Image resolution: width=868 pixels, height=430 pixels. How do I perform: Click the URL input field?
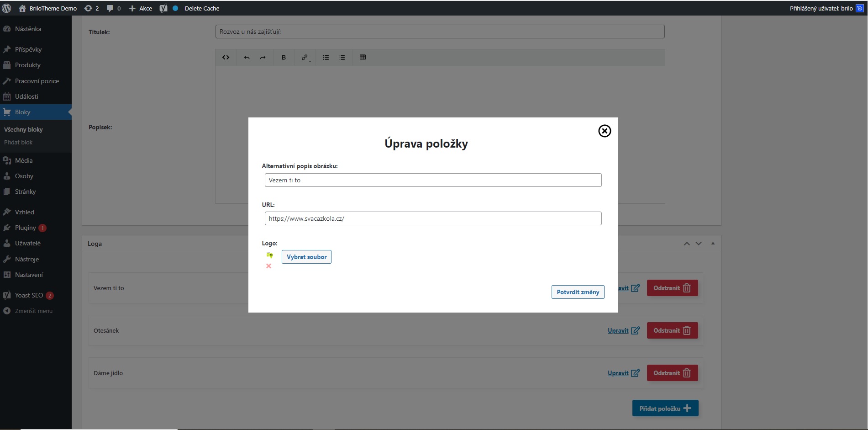[433, 218]
